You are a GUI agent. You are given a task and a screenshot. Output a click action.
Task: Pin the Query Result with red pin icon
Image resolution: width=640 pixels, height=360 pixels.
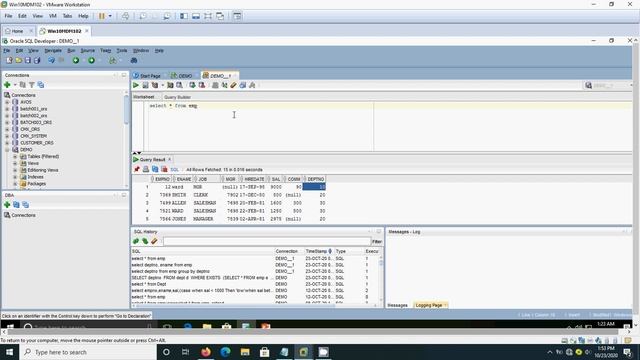[x=137, y=169]
